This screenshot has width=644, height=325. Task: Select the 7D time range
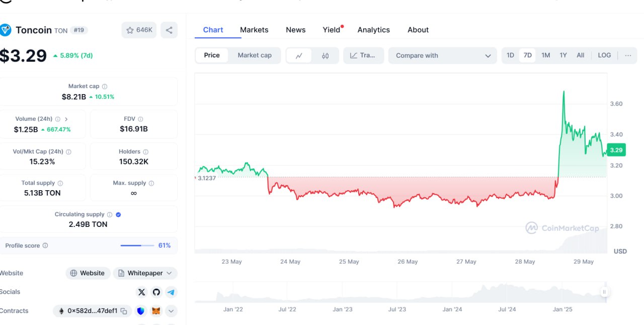click(x=528, y=56)
